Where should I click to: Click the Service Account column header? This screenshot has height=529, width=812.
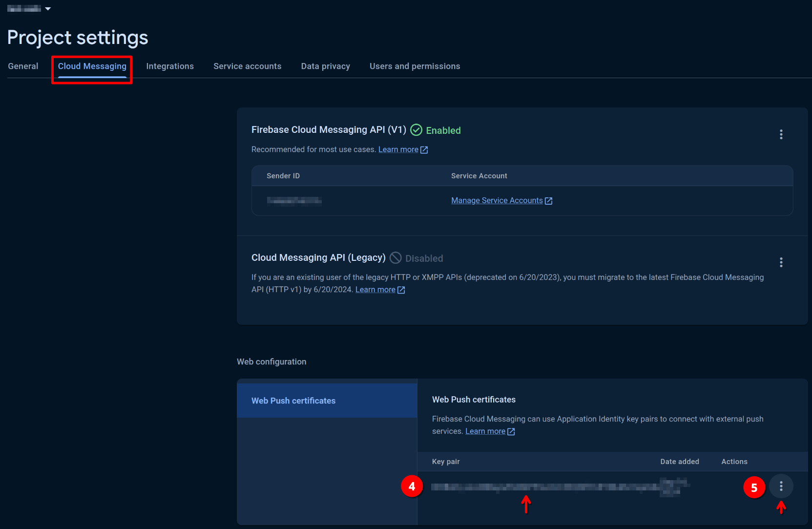[x=479, y=176]
